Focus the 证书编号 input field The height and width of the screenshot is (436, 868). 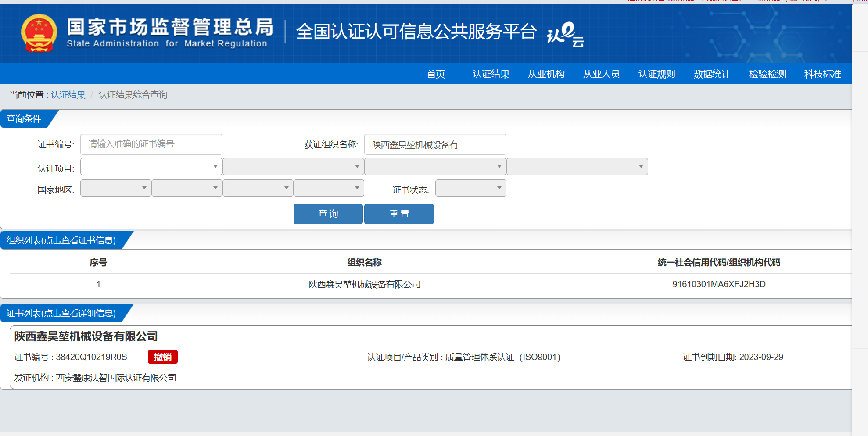[x=151, y=144]
